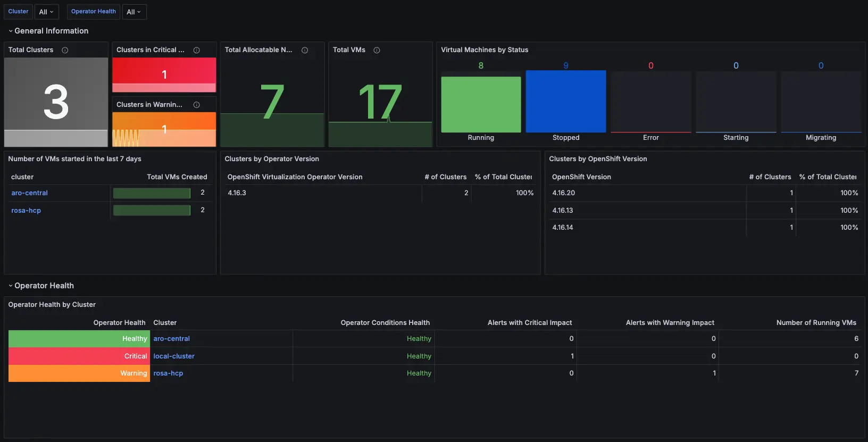Screen dimensions: 868x442
Task: Open rosa-hcp link in VMs started table
Action: tap(26, 211)
